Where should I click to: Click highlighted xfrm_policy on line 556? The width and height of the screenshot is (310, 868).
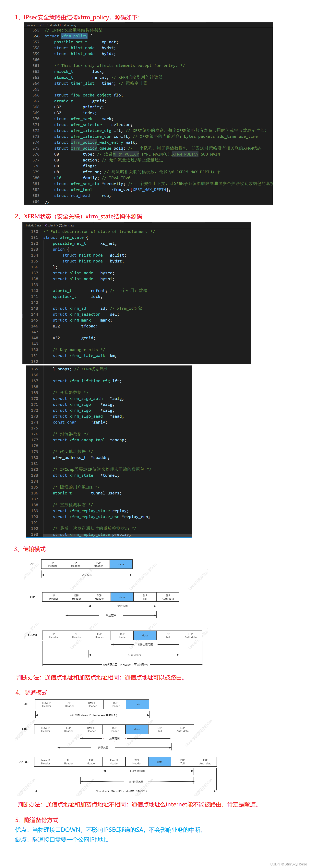click(x=74, y=36)
